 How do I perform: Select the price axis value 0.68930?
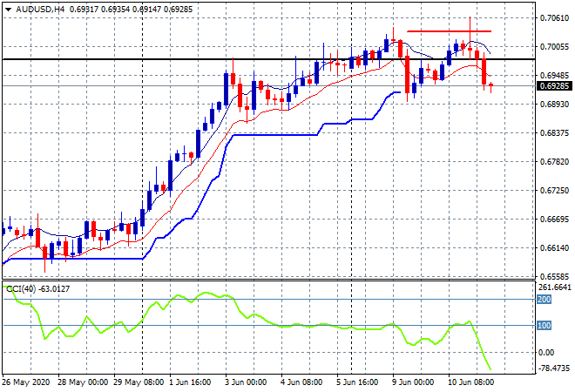click(554, 105)
